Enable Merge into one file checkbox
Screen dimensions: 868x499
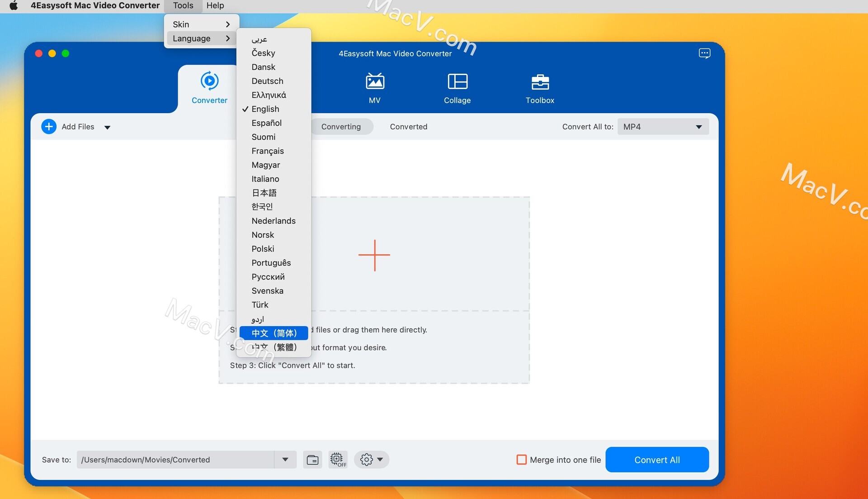click(520, 460)
